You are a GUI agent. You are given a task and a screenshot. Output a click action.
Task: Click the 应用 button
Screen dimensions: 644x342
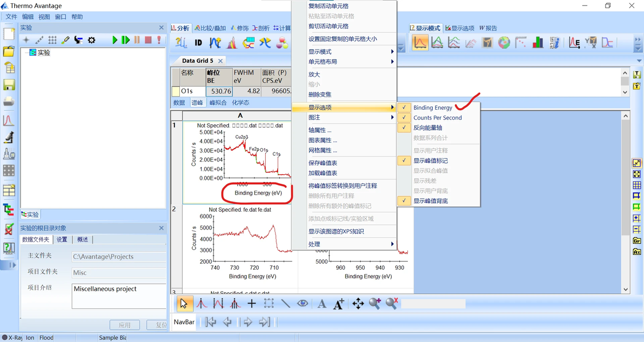point(125,325)
